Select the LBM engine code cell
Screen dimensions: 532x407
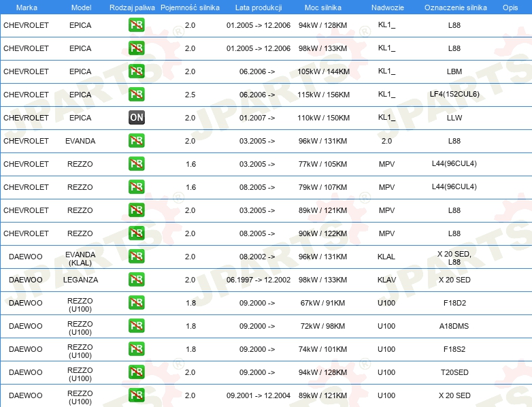pos(454,71)
